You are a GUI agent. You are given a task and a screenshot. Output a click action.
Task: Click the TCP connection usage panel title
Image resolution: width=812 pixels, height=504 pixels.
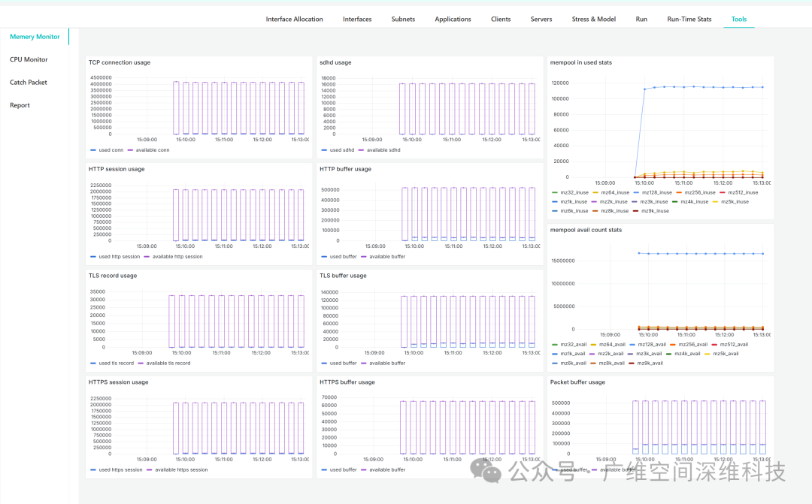(x=119, y=62)
